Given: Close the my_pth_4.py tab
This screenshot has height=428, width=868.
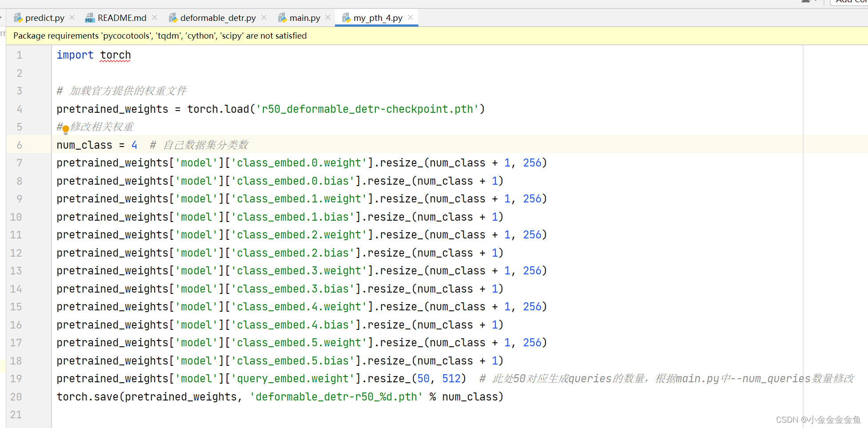Looking at the screenshot, I should click(410, 17).
